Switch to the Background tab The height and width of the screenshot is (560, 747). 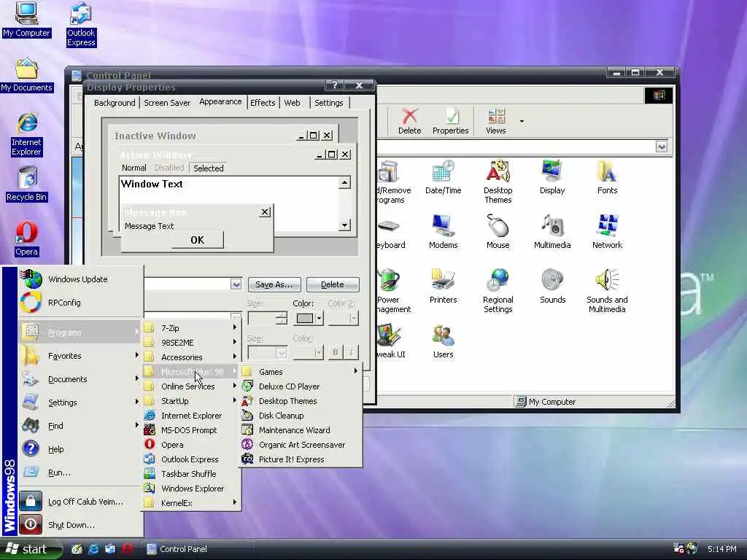pyautogui.click(x=115, y=103)
